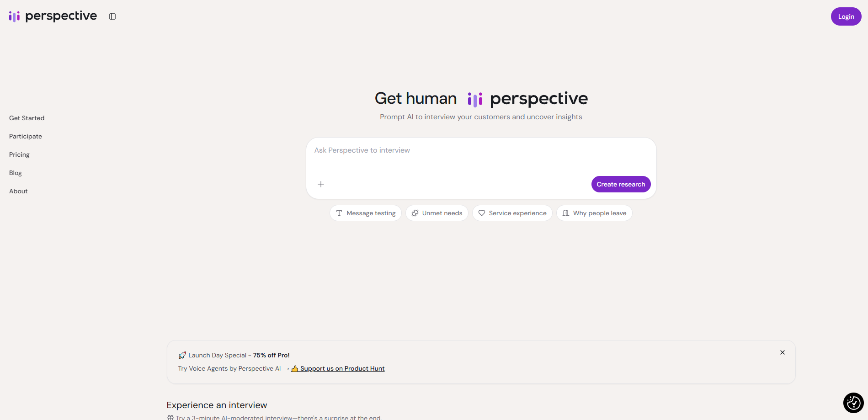Viewport: 868px width, 420px height.
Task: Click the door icon on Why people leave chip
Action: coord(565,213)
